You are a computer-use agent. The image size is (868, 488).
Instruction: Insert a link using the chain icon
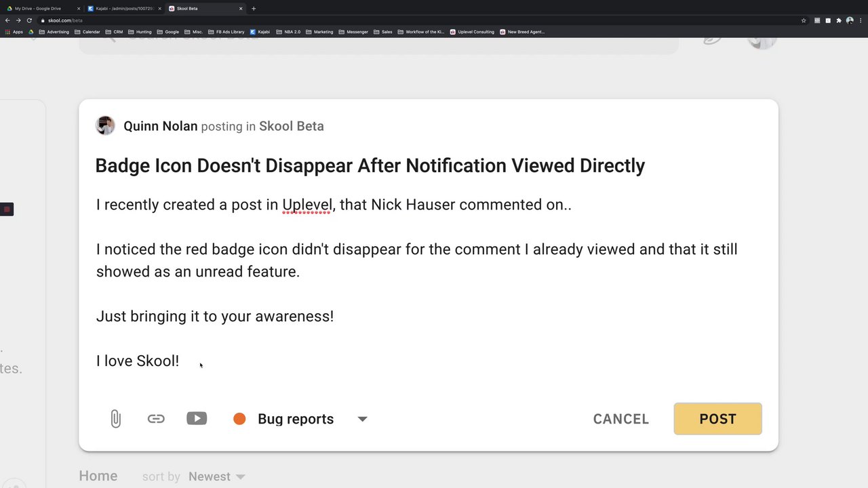coord(156,419)
